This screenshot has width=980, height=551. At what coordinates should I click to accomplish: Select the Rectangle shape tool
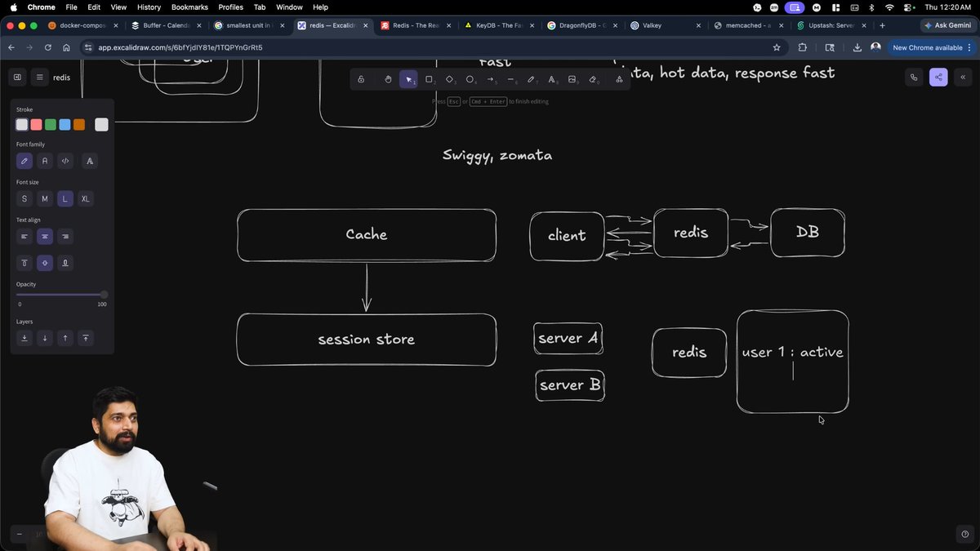(429, 79)
